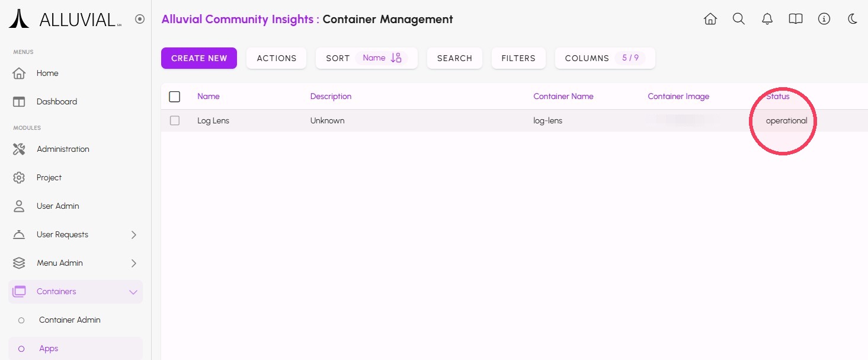
Task: Open the search magnifier icon in top bar
Action: point(739,19)
